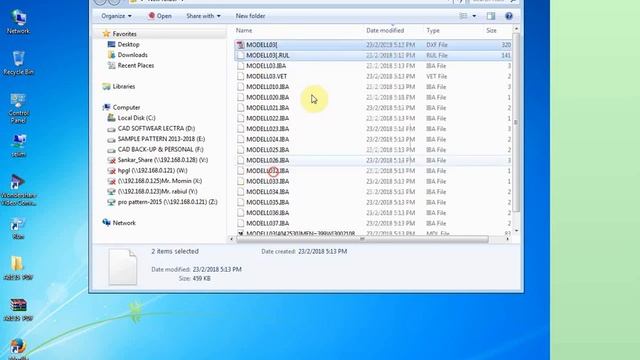640x360 pixels.
Task: Click the file preview thumbnail in details pane
Action: pyautogui.click(x=122, y=267)
